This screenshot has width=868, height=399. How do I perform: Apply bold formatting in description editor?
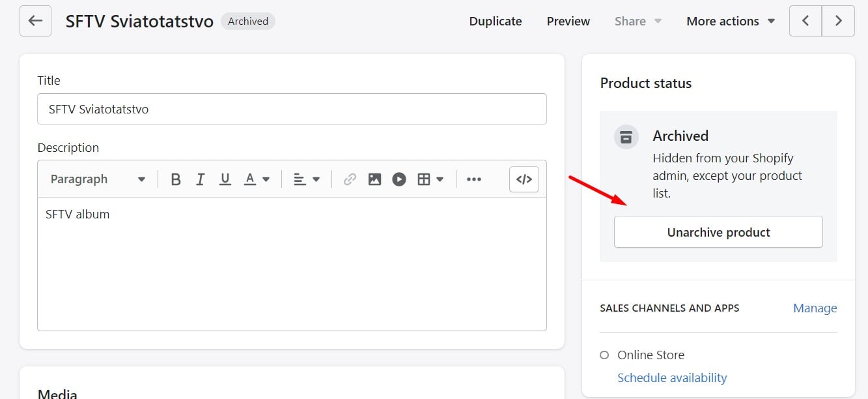coord(175,179)
